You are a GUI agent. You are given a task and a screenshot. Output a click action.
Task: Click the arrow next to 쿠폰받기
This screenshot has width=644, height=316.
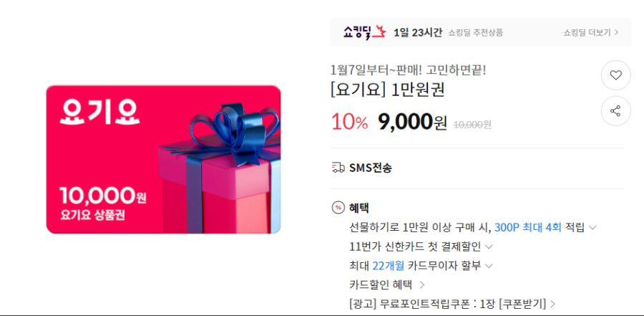point(552,305)
